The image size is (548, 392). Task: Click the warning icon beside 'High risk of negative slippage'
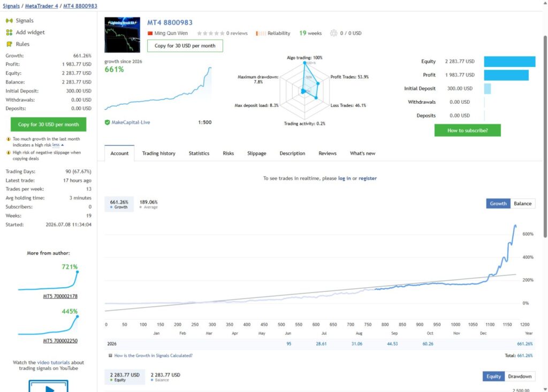tap(9, 152)
